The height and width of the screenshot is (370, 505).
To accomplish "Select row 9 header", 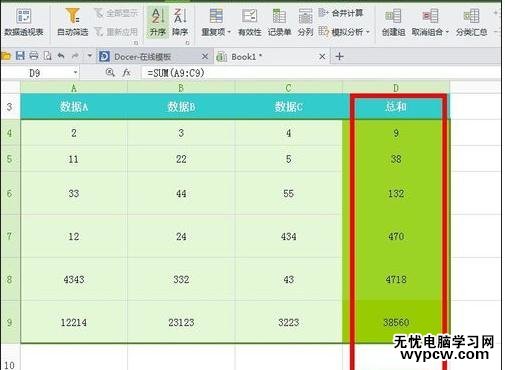I will point(10,322).
